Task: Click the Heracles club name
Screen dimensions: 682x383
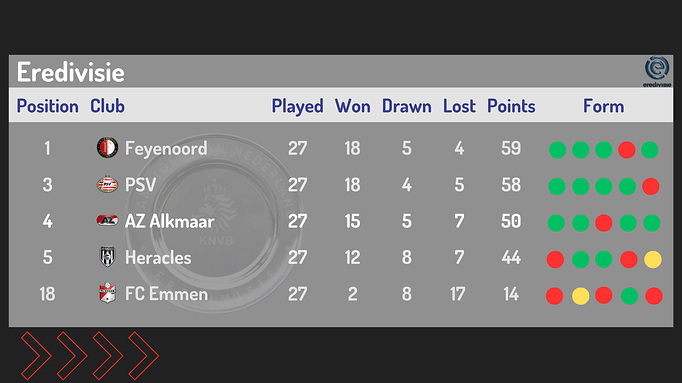Action: [x=158, y=257]
